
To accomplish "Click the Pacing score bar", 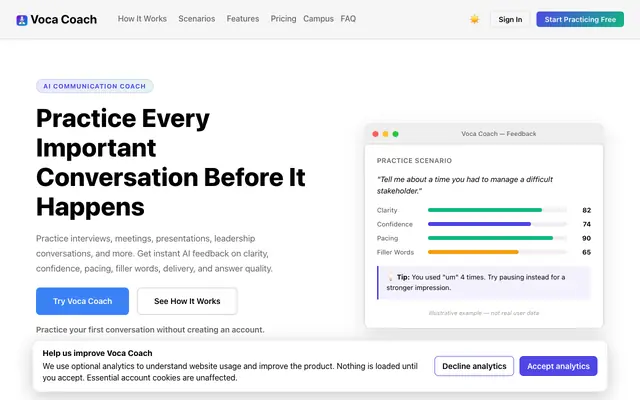I will (497, 238).
